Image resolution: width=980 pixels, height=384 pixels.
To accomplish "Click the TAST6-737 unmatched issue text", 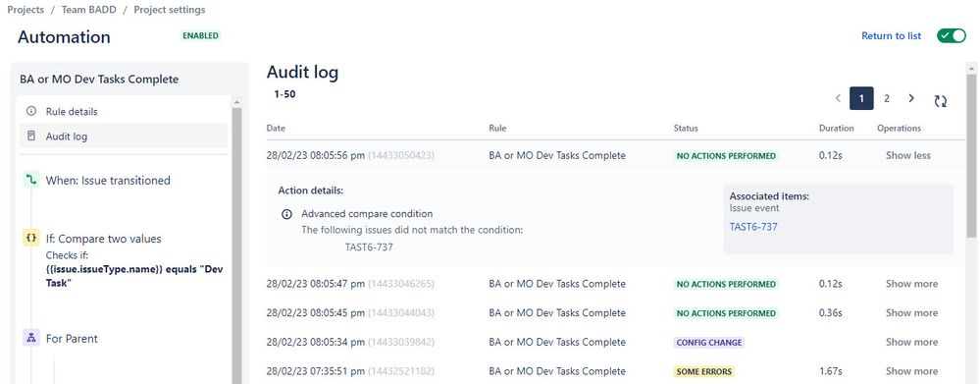I will 370,247.
